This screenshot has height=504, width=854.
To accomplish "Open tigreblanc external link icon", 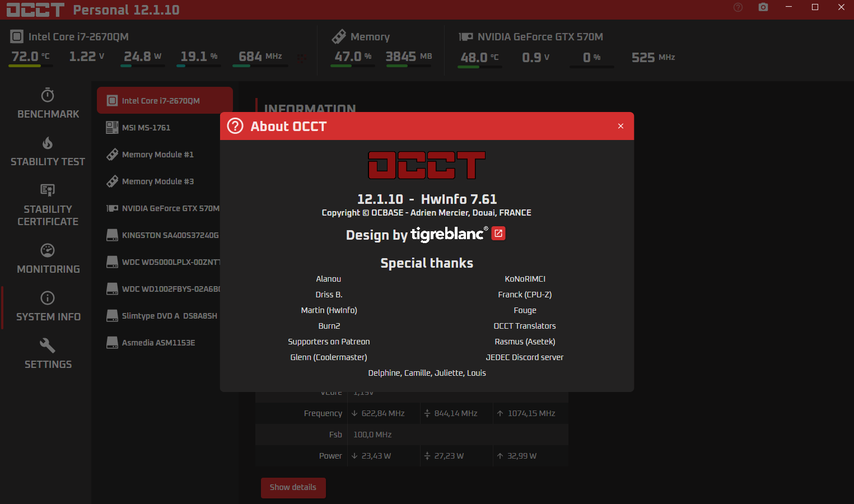I will [498, 234].
